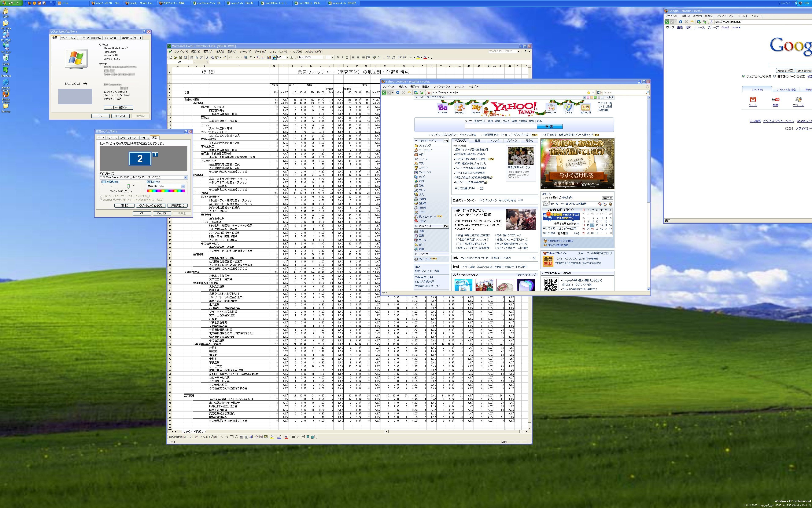Click the Google 検索 button
Image resolution: width=812 pixels, height=508 pixels.
pyautogui.click(x=785, y=70)
